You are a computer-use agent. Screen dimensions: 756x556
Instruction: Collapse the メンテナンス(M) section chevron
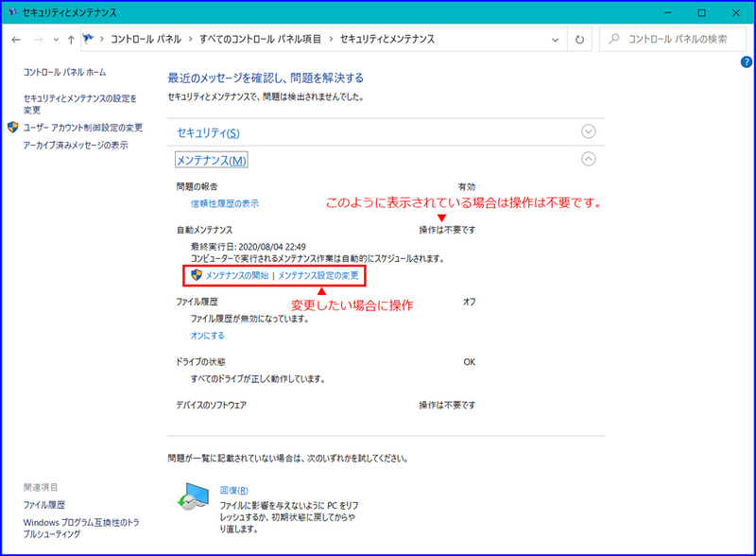(x=588, y=159)
